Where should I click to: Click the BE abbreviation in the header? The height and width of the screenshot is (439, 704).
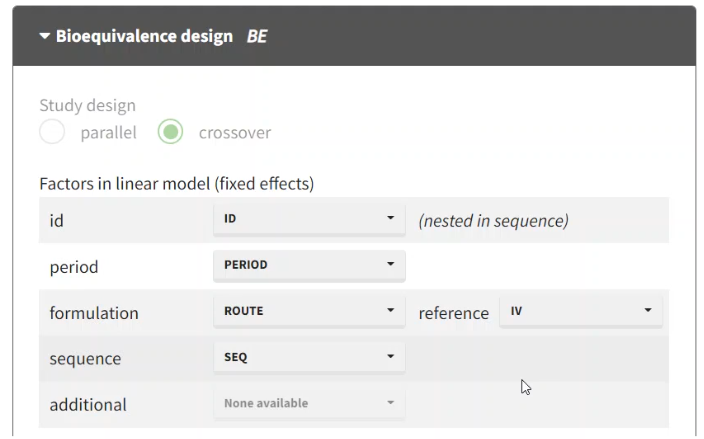257,37
